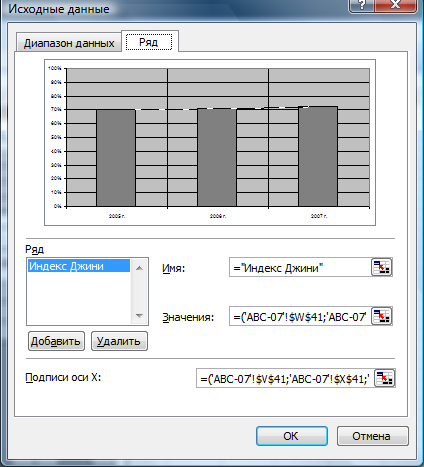Screen dimensions: 424x467
Task: Click the Имя: label
Action: 174,268
